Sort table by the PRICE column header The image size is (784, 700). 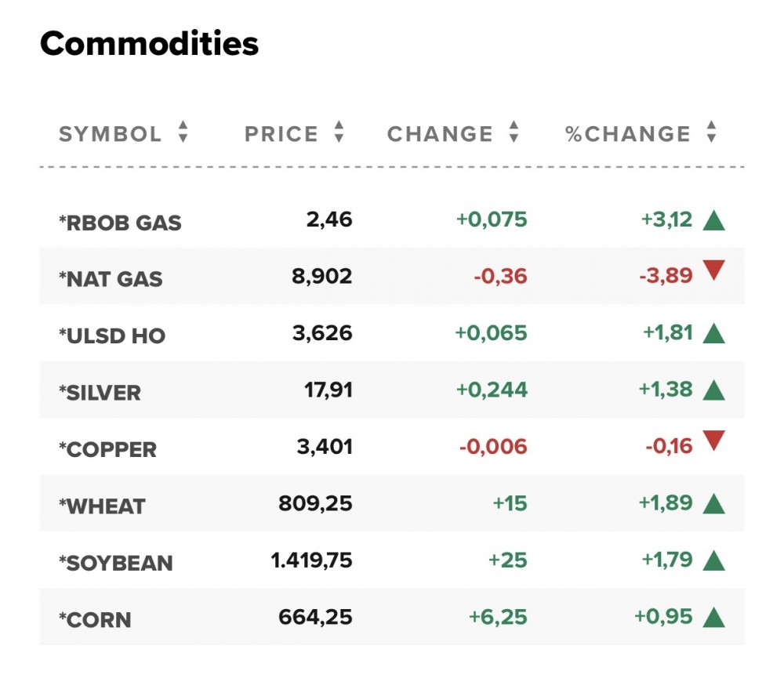(281, 134)
